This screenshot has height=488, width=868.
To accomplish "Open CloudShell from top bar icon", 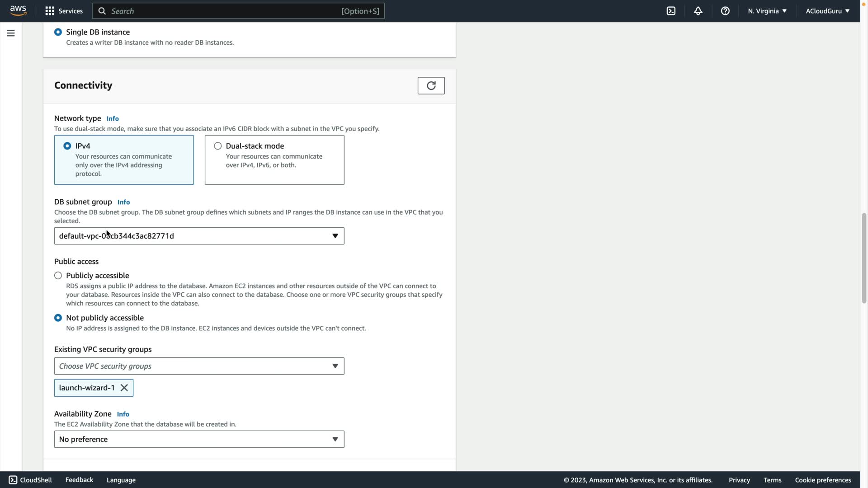I will [671, 11].
